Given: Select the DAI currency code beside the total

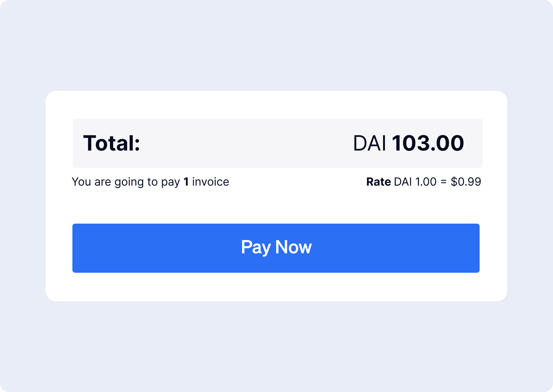Looking at the screenshot, I should point(369,143).
